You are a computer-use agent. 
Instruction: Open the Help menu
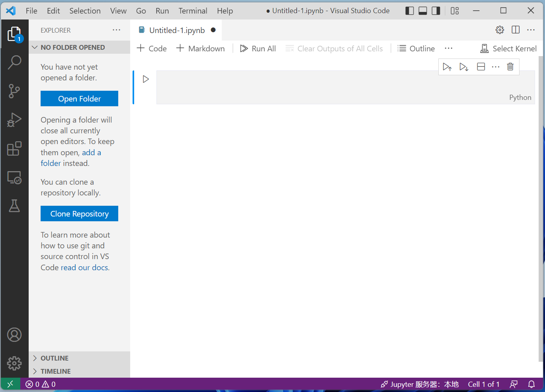[x=225, y=11]
